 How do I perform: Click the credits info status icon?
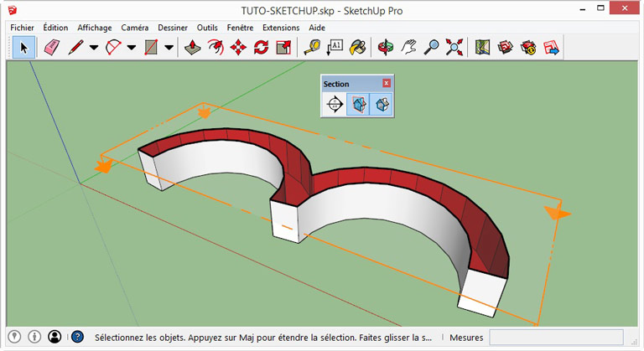click(x=34, y=337)
